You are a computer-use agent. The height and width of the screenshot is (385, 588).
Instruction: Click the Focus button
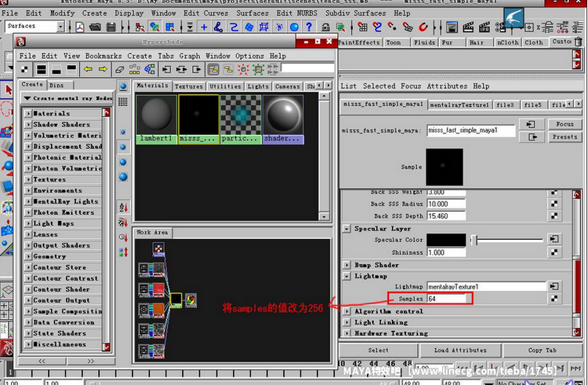click(564, 124)
